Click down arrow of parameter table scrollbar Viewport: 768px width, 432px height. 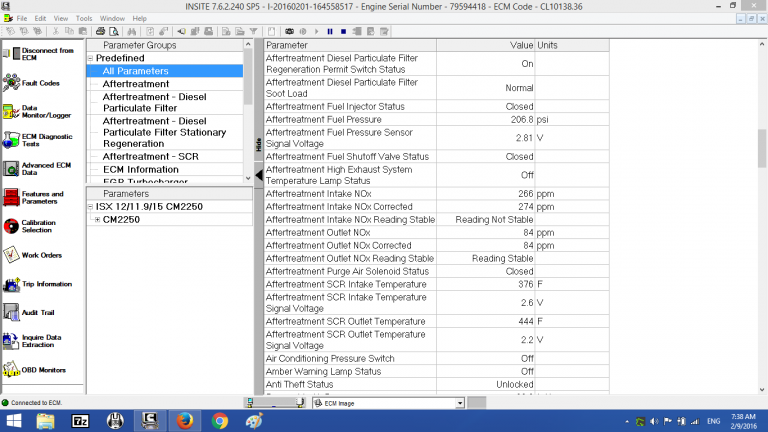pyautogui.click(x=762, y=390)
